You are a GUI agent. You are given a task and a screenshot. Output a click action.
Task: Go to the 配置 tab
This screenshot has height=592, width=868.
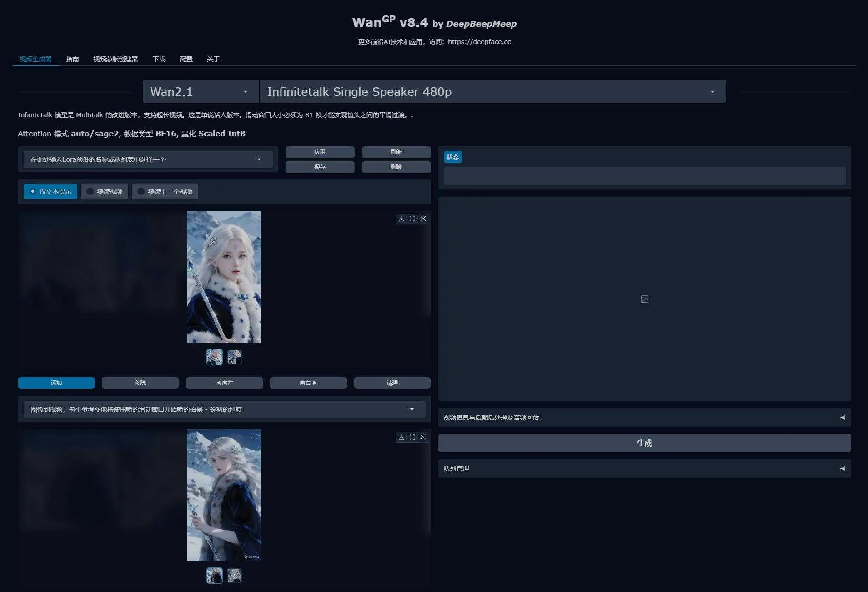tap(186, 59)
